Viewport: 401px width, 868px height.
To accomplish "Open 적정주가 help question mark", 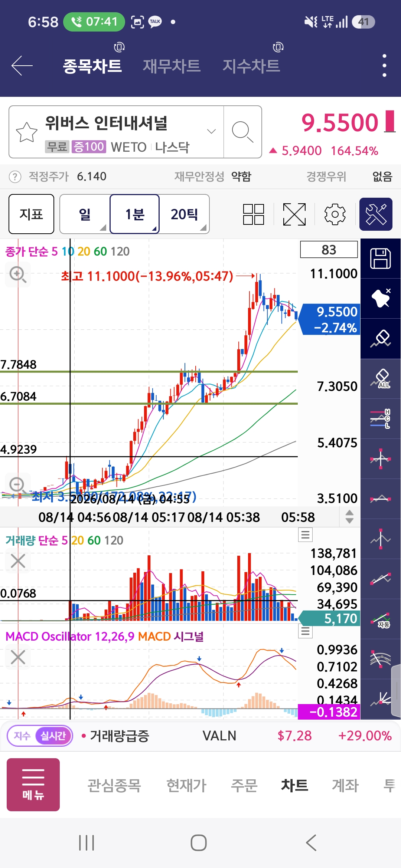I will point(15,177).
